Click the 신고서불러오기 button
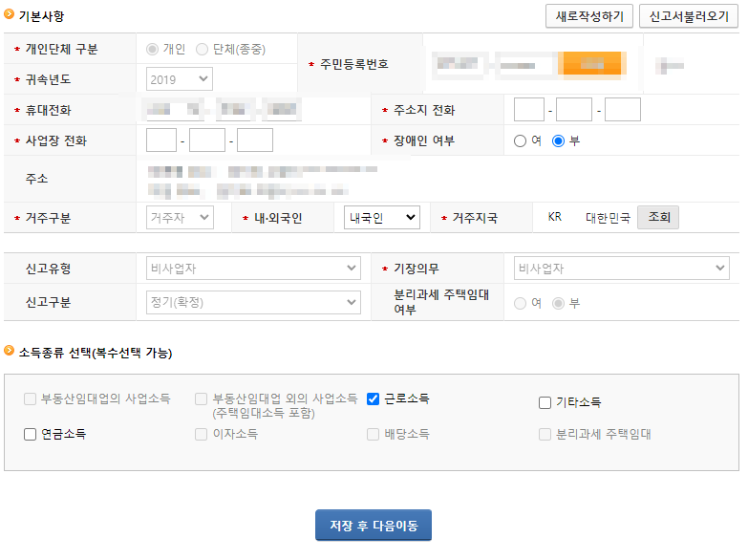The image size is (748, 560). click(689, 16)
